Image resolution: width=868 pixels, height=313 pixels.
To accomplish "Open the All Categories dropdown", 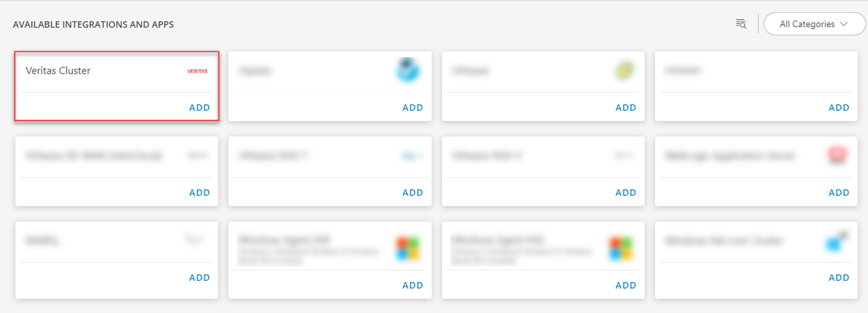I will pyautogui.click(x=814, y=24).
